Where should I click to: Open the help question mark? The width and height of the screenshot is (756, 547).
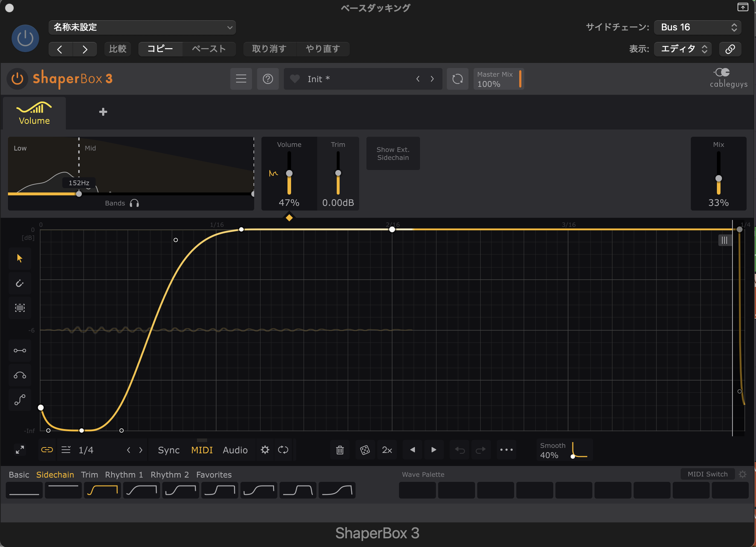(268, 79)
